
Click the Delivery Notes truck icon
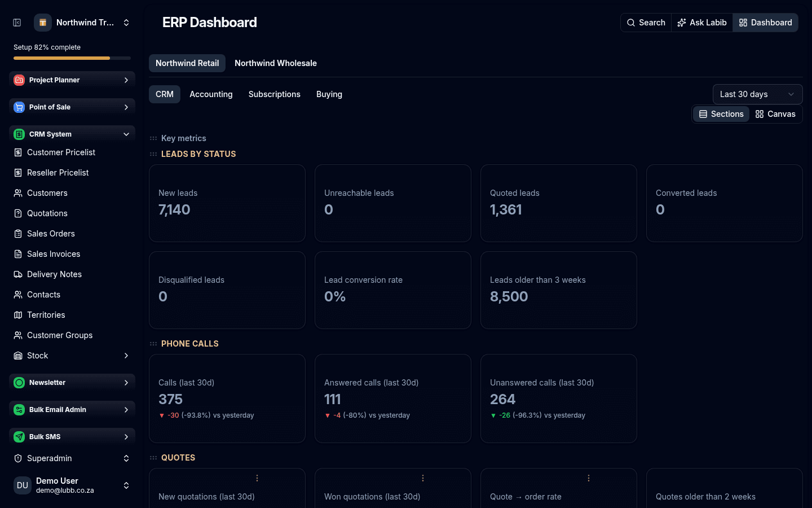pyautogui.click(x=18, y=274)
